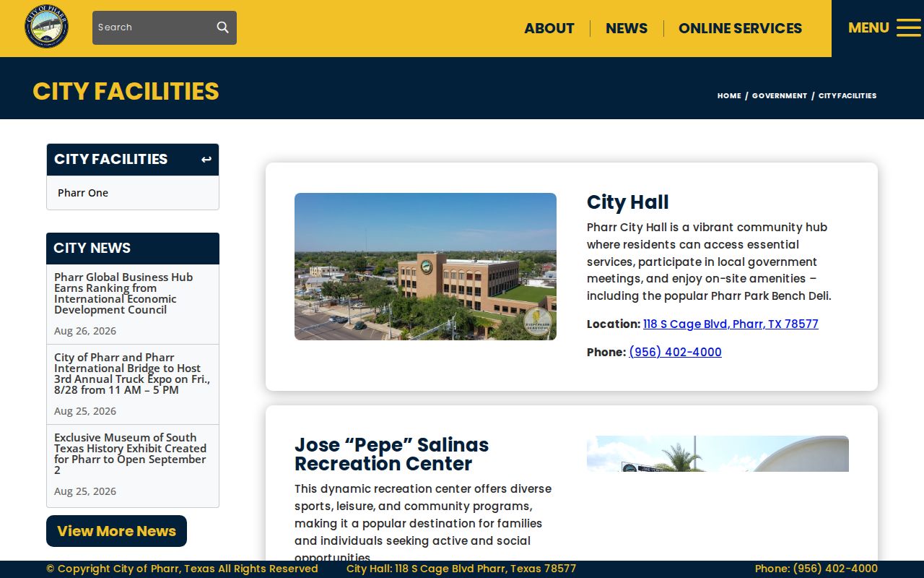Go to GOVERNMENT in the breadcrumb

pyautogui.click(x=780, y=95)
